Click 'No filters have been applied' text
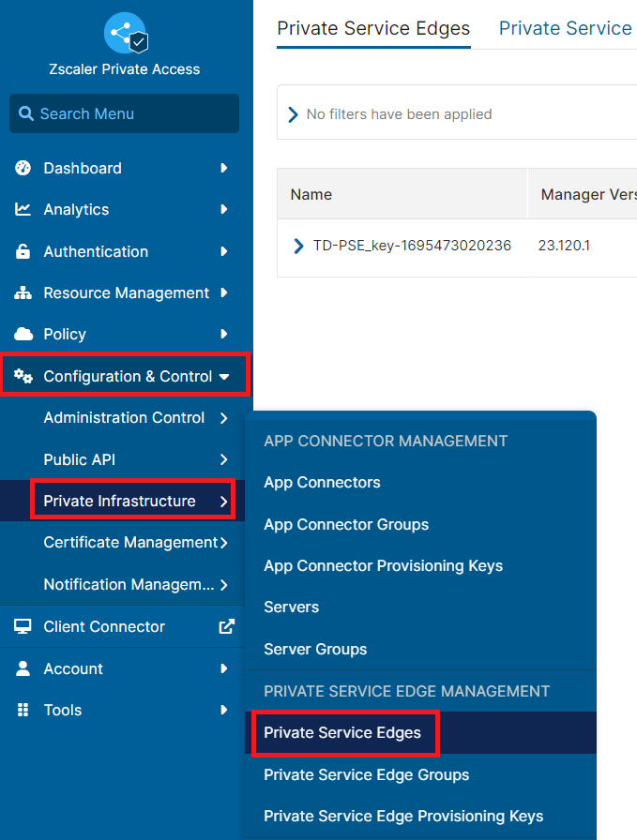This screenshot has height=840, width=637. (x=399, y=114)
